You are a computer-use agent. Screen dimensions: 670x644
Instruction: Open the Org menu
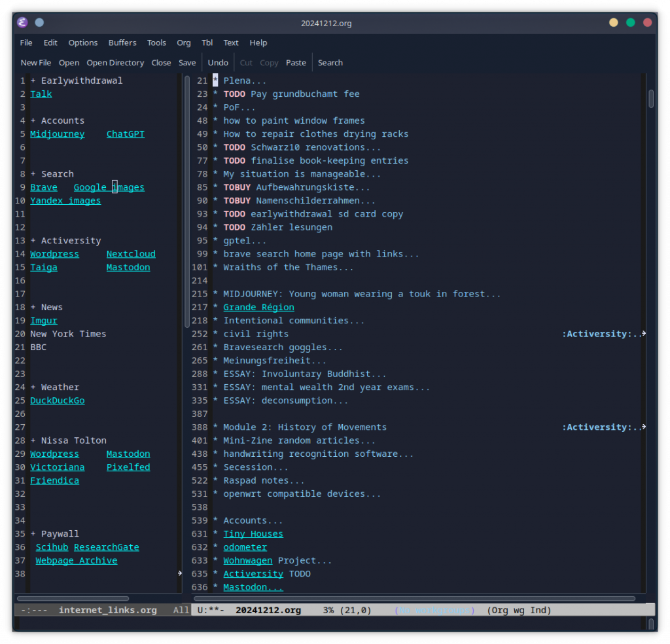184,43
